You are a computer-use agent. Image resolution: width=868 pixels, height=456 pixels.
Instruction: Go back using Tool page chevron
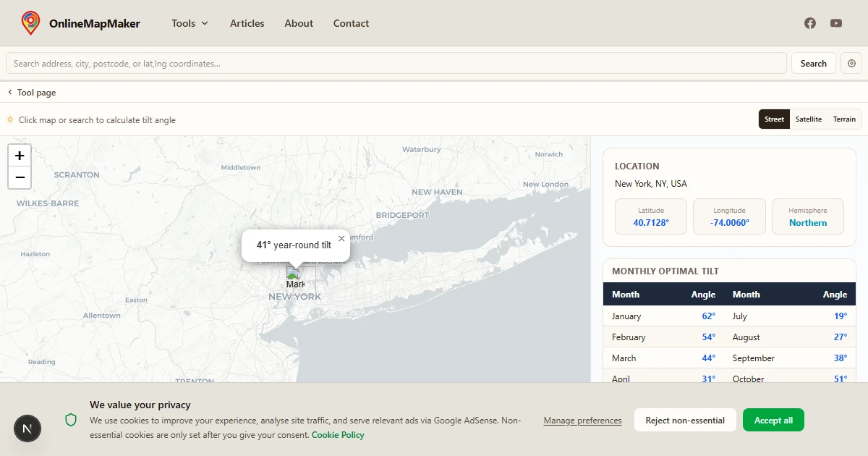pyautogui.click(x=10, y=93)
